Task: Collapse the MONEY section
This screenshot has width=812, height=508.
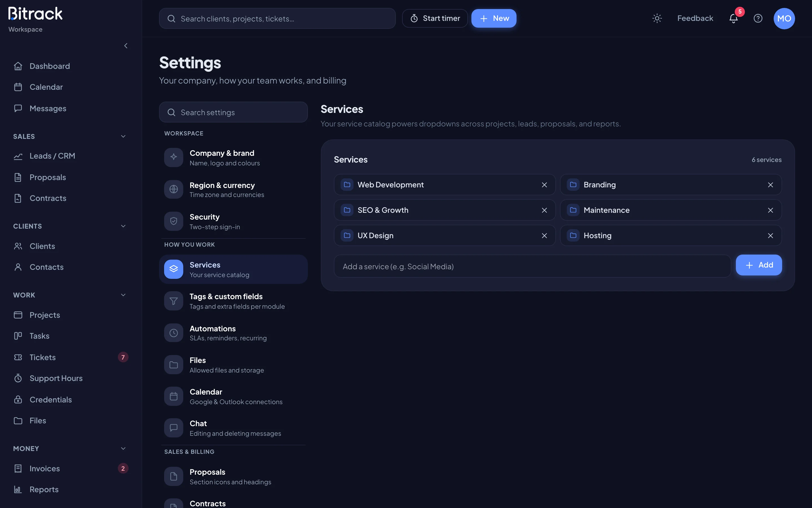Action: [x=123, y=448]
